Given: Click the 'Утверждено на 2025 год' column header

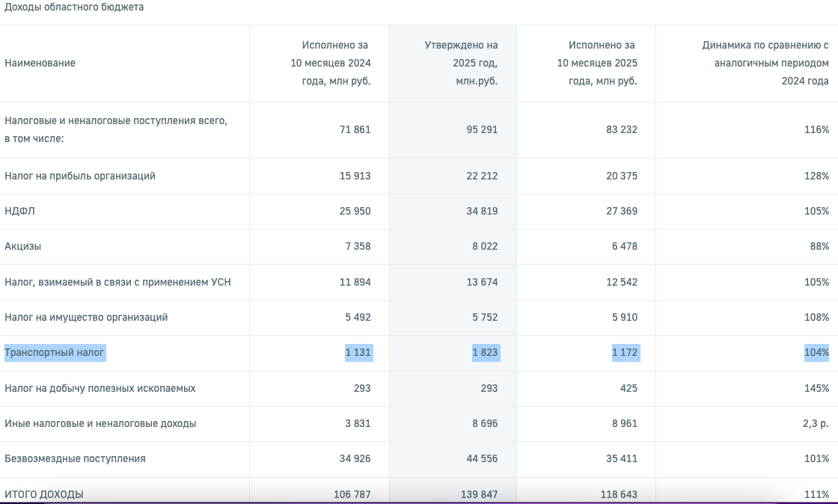Looking at the screenshot, I should [461, 64].
